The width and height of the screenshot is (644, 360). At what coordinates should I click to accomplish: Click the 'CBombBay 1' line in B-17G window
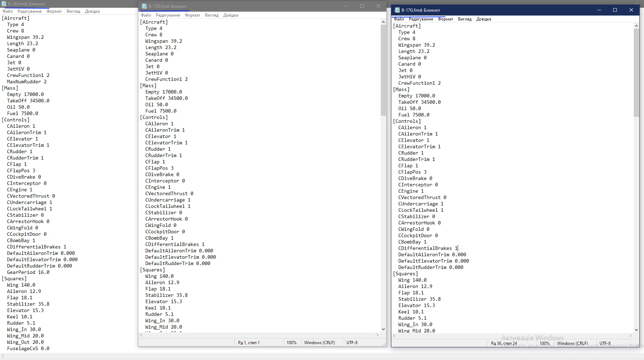pos(413,242)
